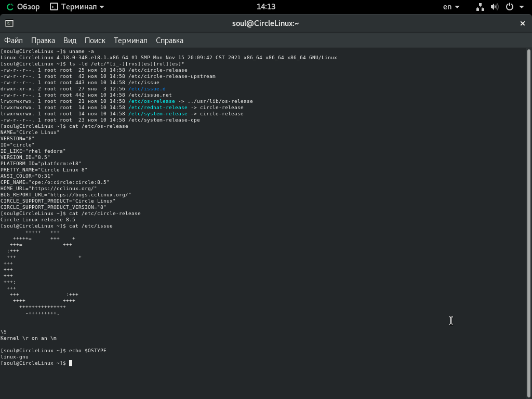The width and height of the screenshot is (532, 399).
Task: Open the Файл menu
Action: click(14, 41)
